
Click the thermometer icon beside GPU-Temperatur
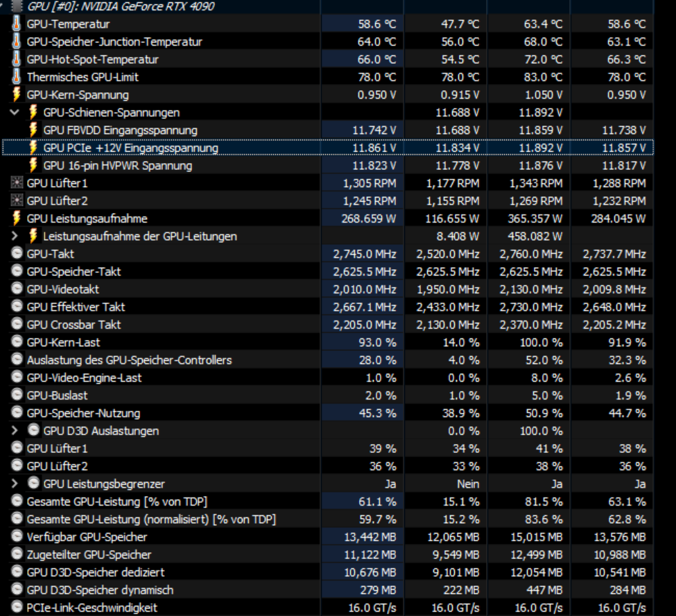click(x=17, y=24)
